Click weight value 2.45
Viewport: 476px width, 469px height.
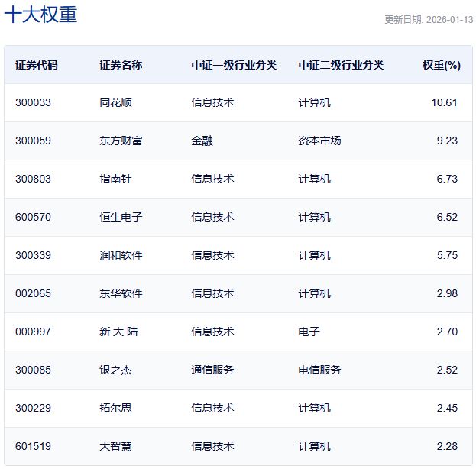click(447, 409)
